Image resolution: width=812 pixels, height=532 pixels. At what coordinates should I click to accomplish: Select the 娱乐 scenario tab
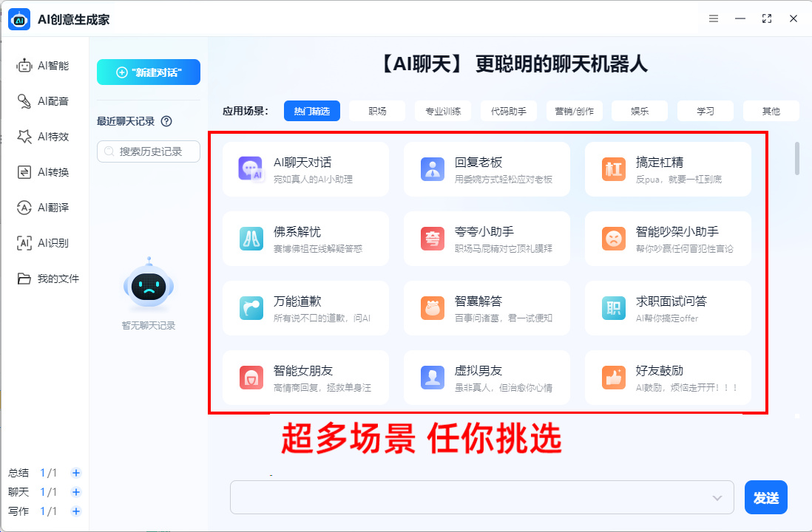click(640, 111)
